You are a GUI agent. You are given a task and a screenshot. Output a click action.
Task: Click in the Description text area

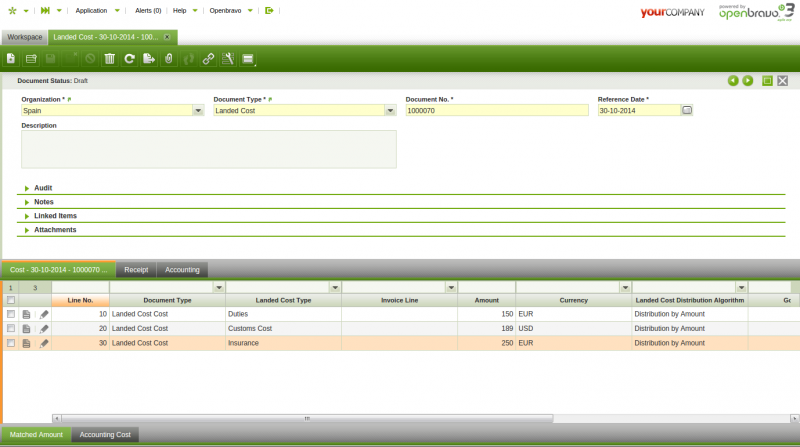click(x=208, y=149)
